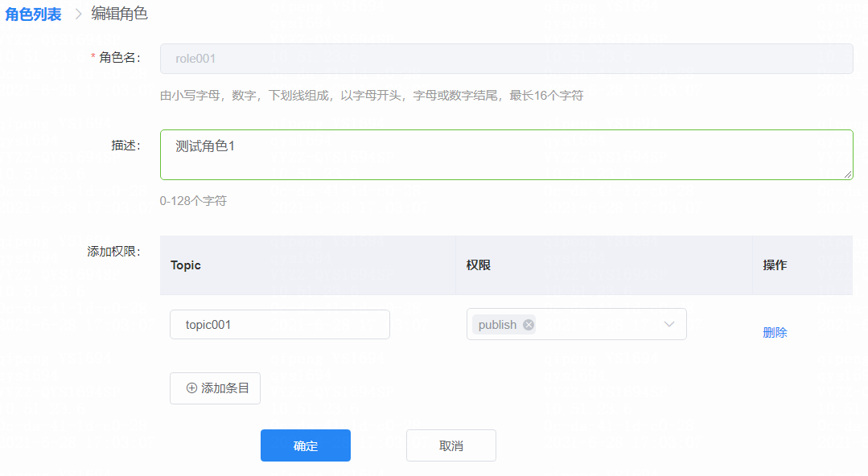Click the plus icon in 添加条目
This screenshot has height=476, width=868.
191,388
